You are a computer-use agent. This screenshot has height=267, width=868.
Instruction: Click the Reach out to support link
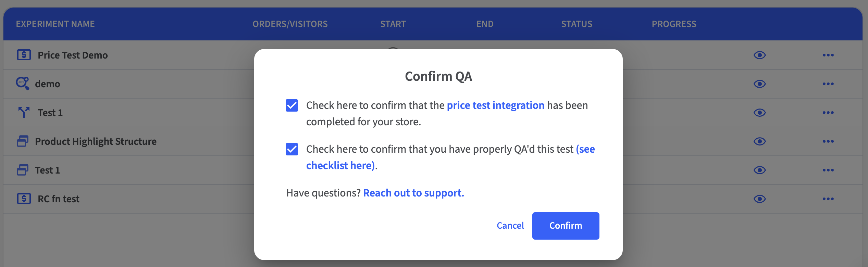coord(413,193)
